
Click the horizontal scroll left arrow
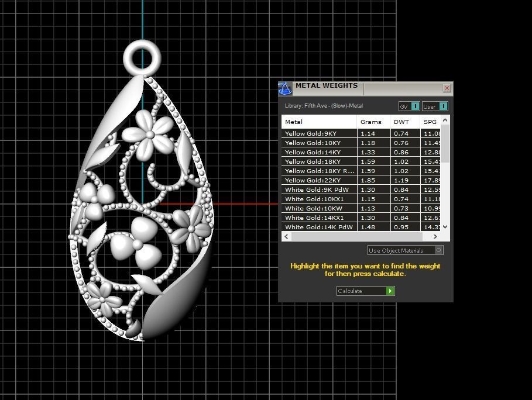click(x=286, y=236)
